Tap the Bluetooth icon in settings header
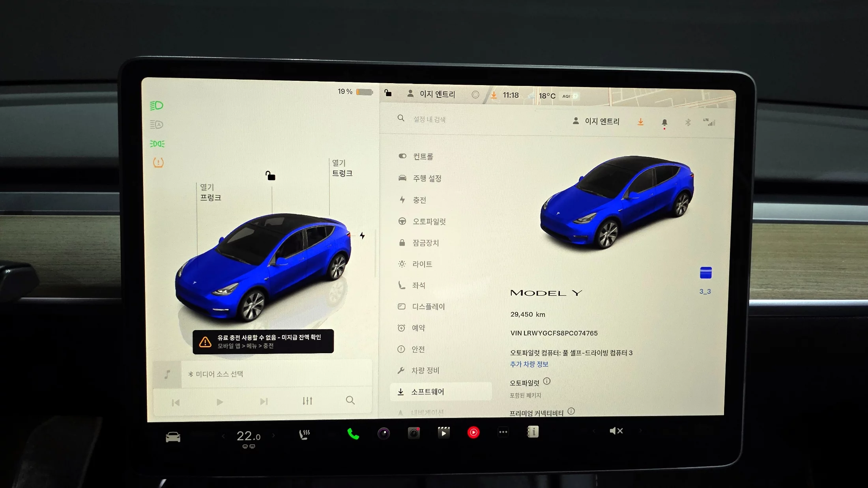Image resolution: width=868 pixels, height=488 pixels. tap(688, 123)
